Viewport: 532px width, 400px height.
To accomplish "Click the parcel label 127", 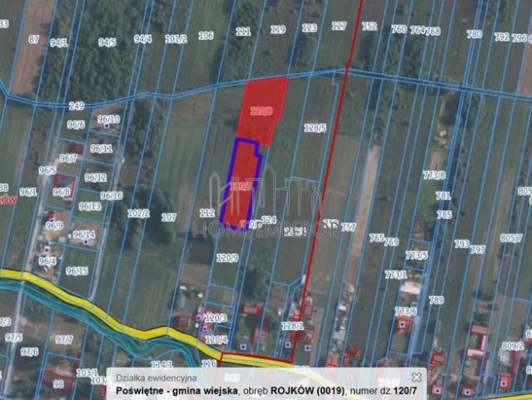I will coord(340,26).
